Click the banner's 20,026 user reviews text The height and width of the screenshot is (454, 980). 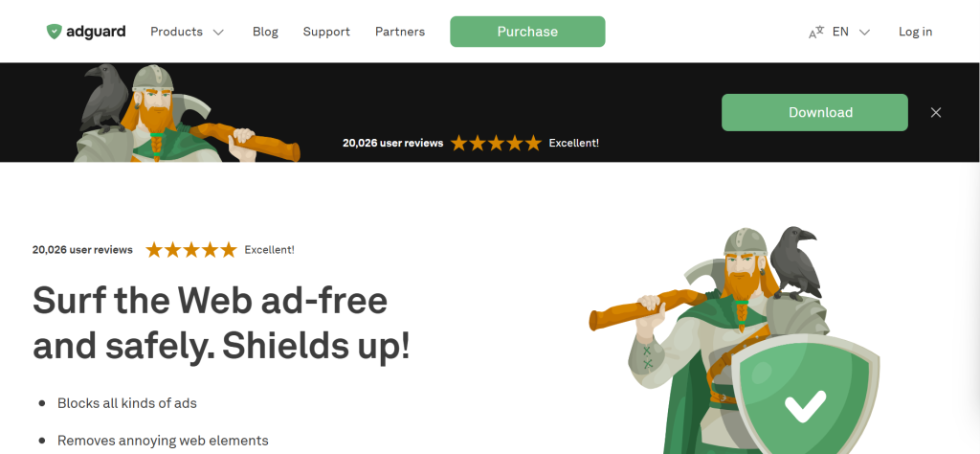click(392, 144)
